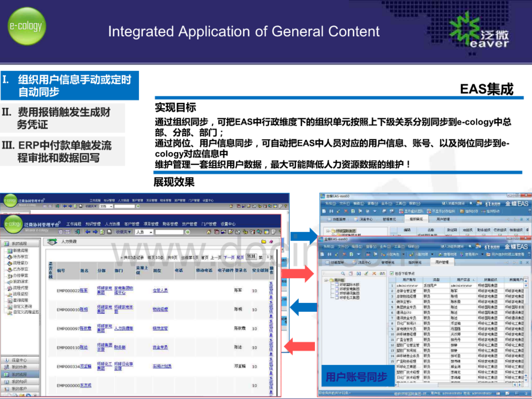Viewport: 532px width, 399px height.
Task: Click the new document icon in back EAS toolbar
Action: 324,211
